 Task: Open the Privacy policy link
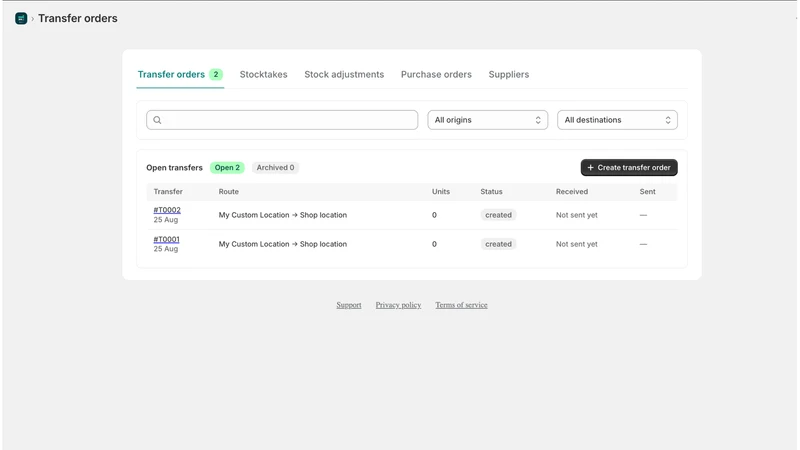398,305
